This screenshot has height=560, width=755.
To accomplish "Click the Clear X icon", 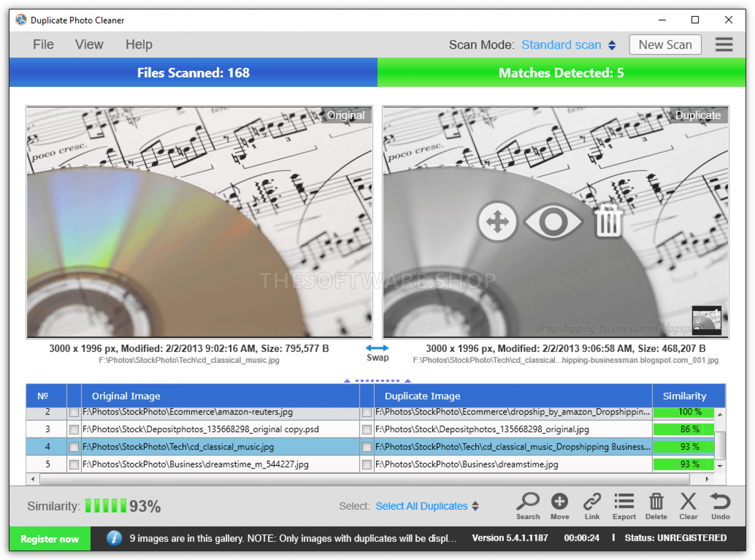I will point(688,502).
